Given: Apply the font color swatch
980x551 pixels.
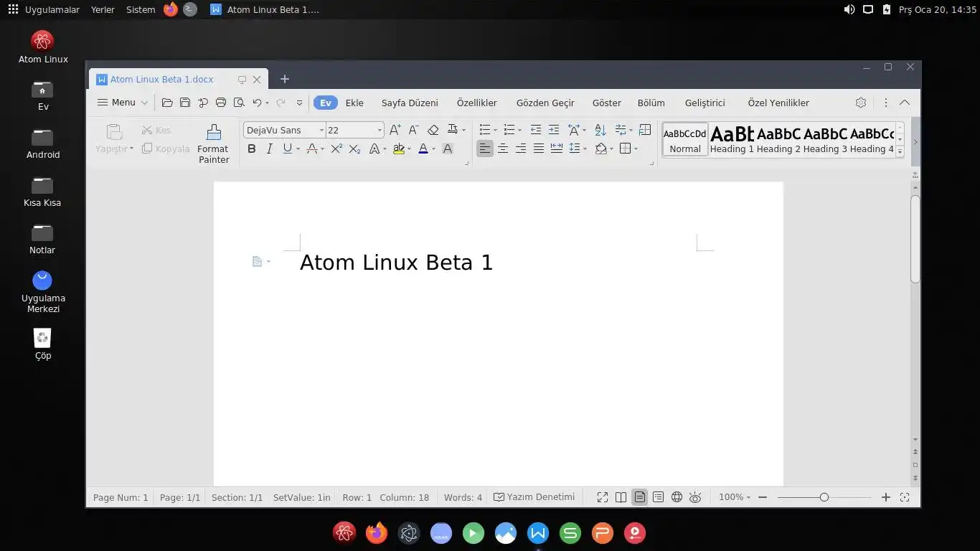Looking at the screenshot, I should point(423,149).
